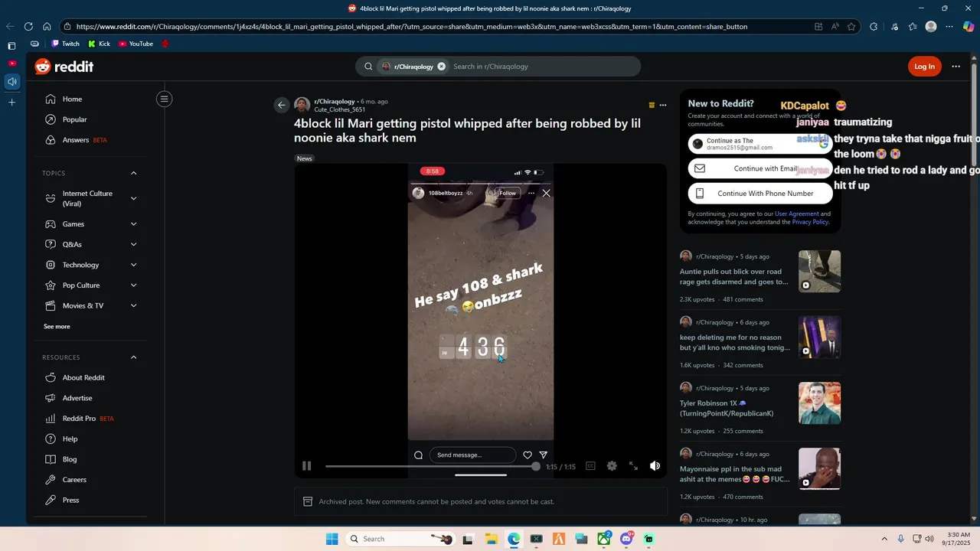
Task: Click Continue With Phone Number
Action: point(759,194)
